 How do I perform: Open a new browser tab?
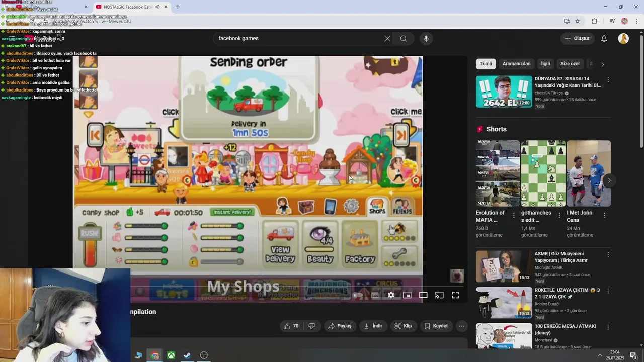pos(178,7)
